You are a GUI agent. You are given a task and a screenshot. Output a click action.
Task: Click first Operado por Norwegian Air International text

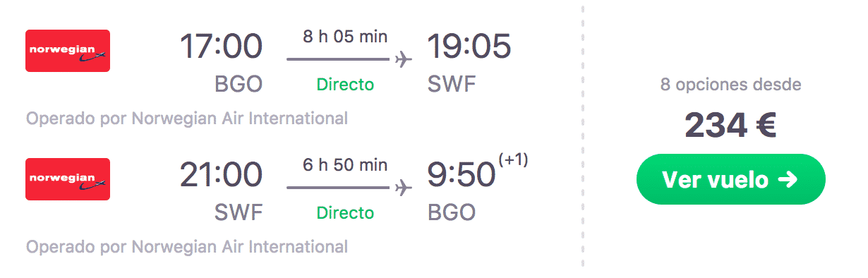187,118
